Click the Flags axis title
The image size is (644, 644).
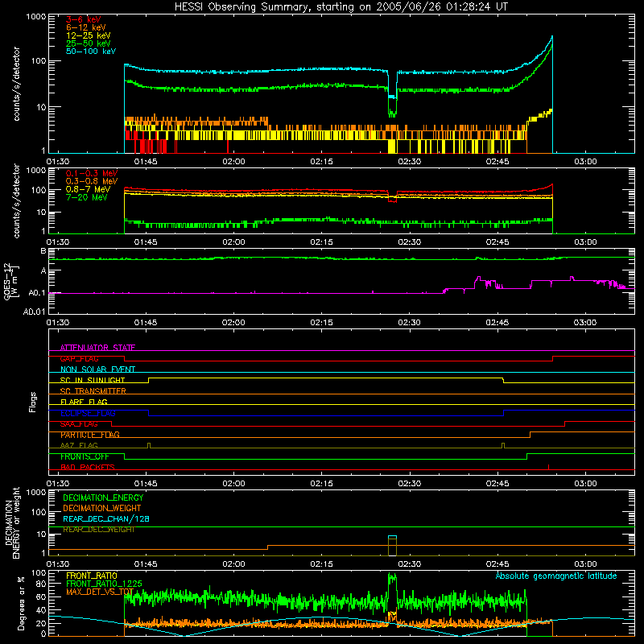click(x=32, y=402)
